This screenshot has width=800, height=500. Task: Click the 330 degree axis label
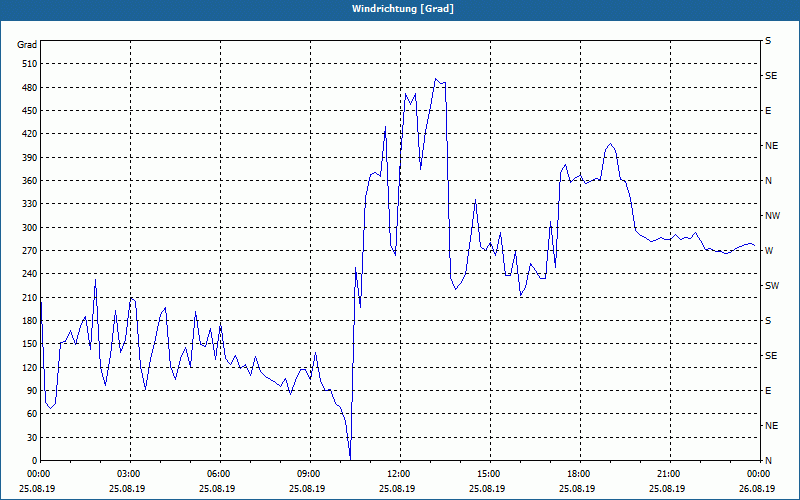coord(30,204)
